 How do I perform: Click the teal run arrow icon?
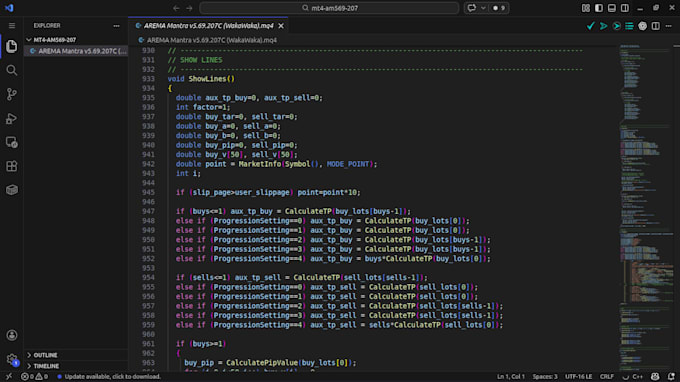point(603,26)
